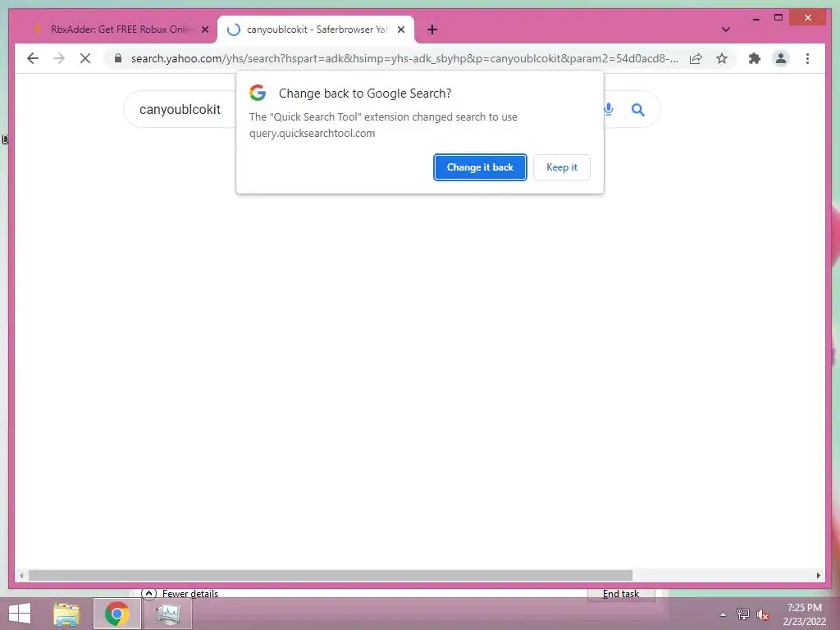
Task: Click the Yahoo search magnifier icon
Action: (x=637, y=110)
